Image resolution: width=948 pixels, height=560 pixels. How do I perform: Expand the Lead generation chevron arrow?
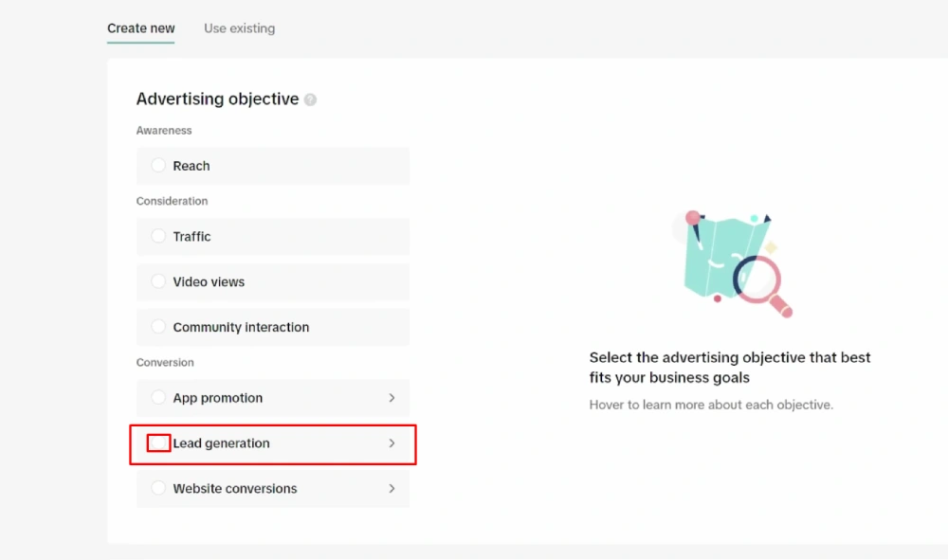(392, 443)
